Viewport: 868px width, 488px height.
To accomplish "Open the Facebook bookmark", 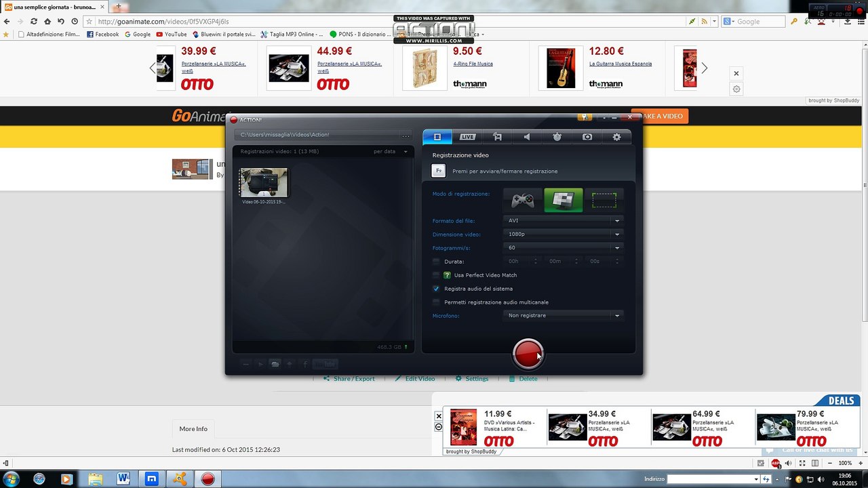I will 103,34.
